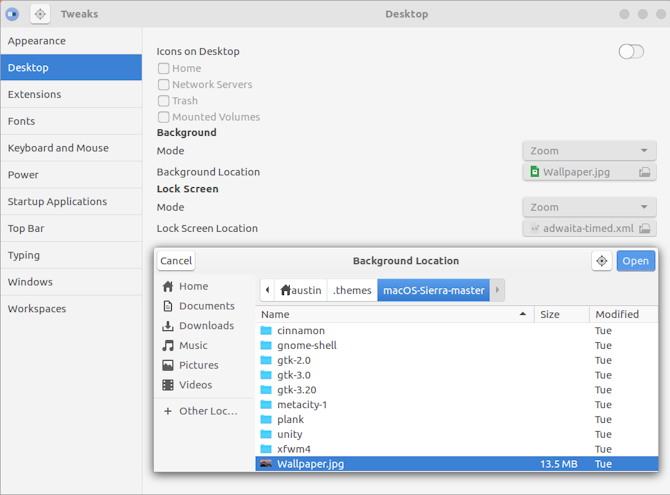Click the .themes breadcrumb in path bar
Viewport: 670px width, 495px height.
pyautogui.click(x=352, y=290)
